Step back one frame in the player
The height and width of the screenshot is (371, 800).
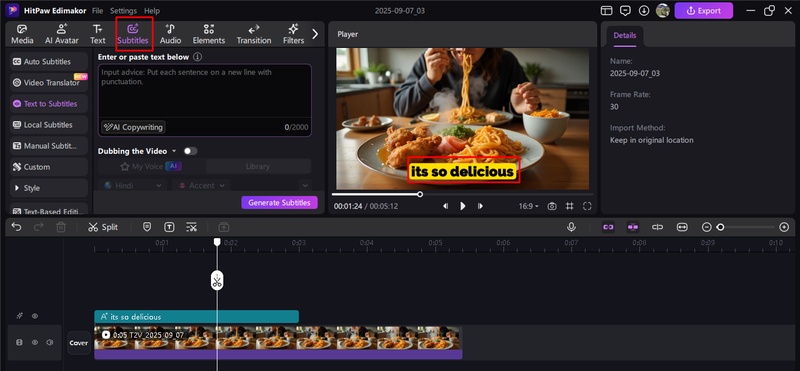(445, 206)
